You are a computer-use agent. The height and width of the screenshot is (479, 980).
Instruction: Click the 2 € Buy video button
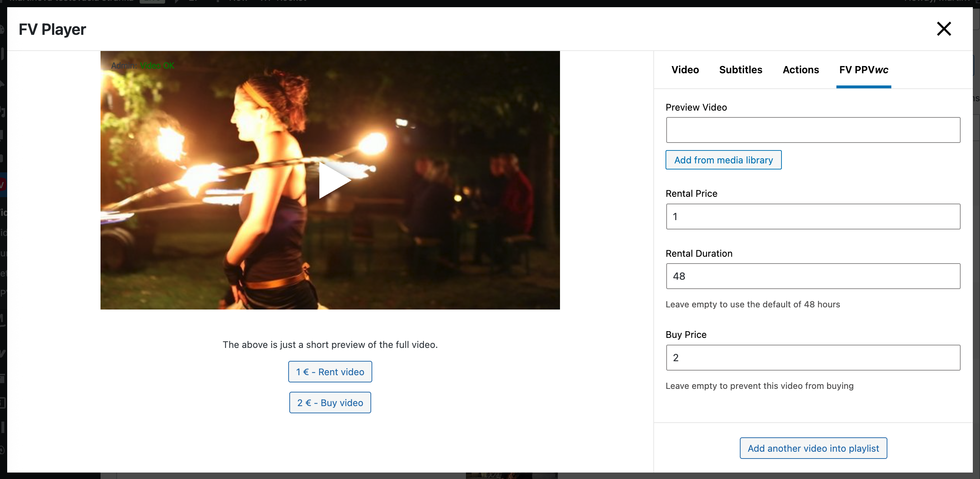pyautogui.click(x=330, y=403)
